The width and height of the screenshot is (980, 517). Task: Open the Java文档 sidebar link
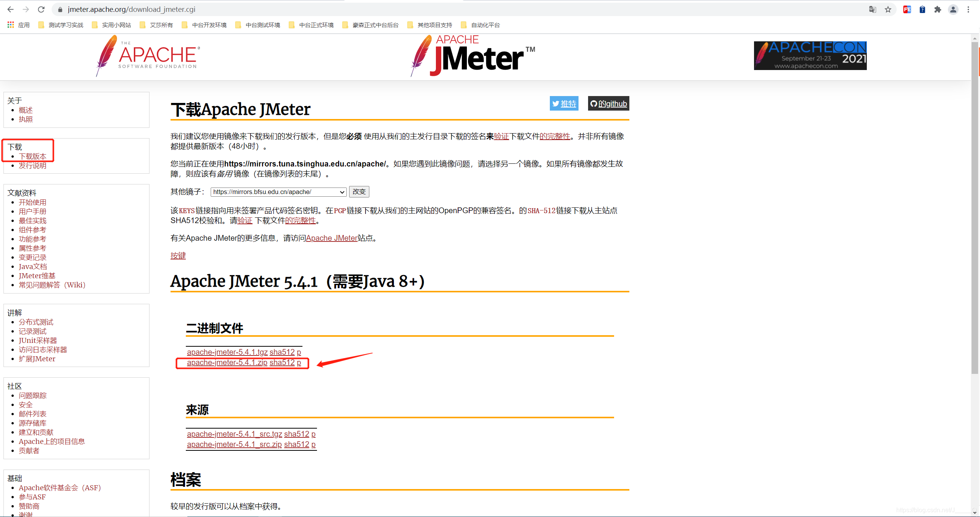[33, 266]
